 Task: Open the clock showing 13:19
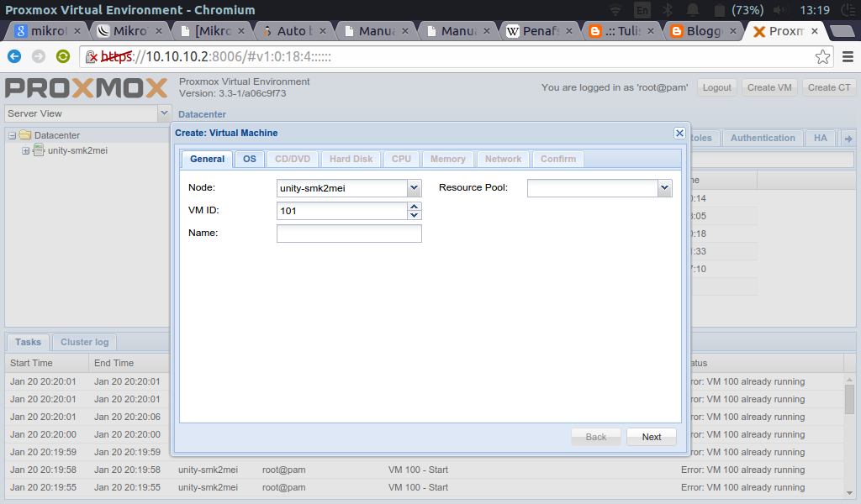815,10
